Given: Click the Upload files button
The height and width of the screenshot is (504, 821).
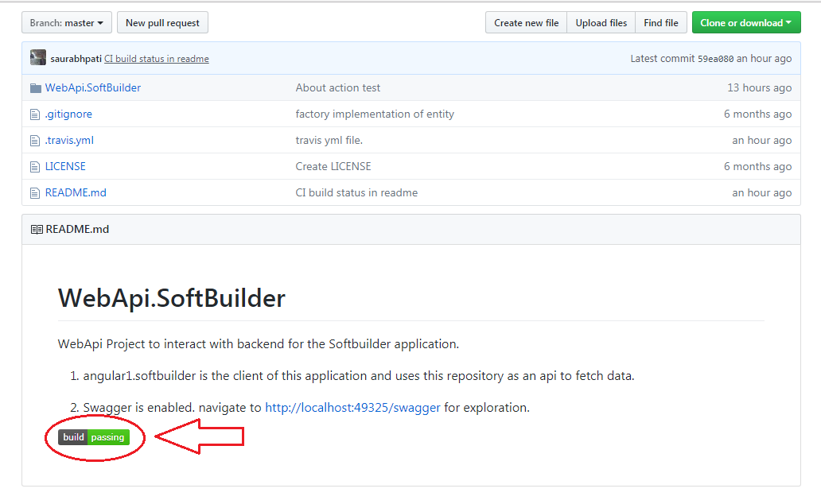Looking at the screenshot, I should click(x=601, y=23).
